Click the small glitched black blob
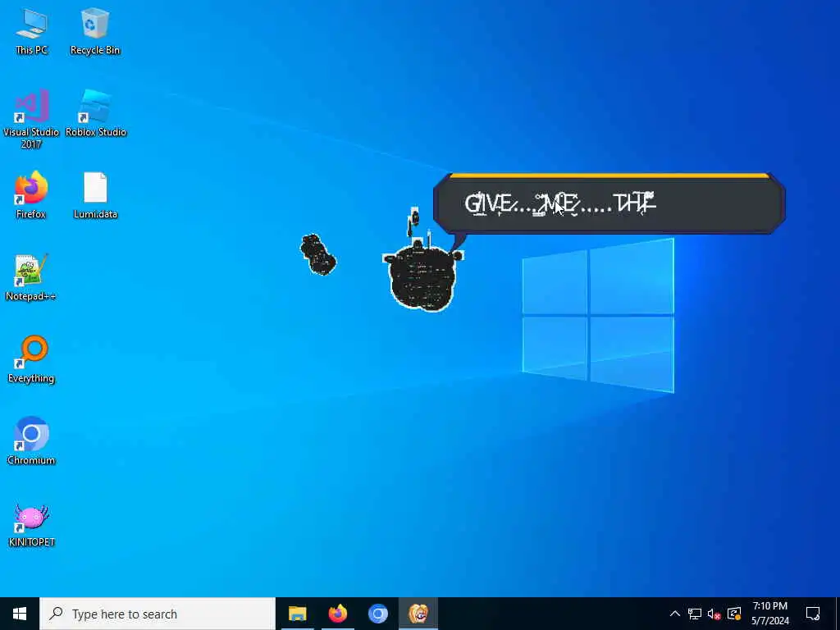The image size is (840, 630). (318, 254)
